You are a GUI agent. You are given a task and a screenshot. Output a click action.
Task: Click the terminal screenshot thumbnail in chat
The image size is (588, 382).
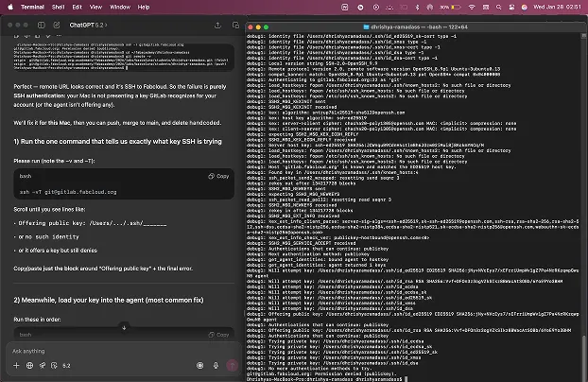pos(124,57)
